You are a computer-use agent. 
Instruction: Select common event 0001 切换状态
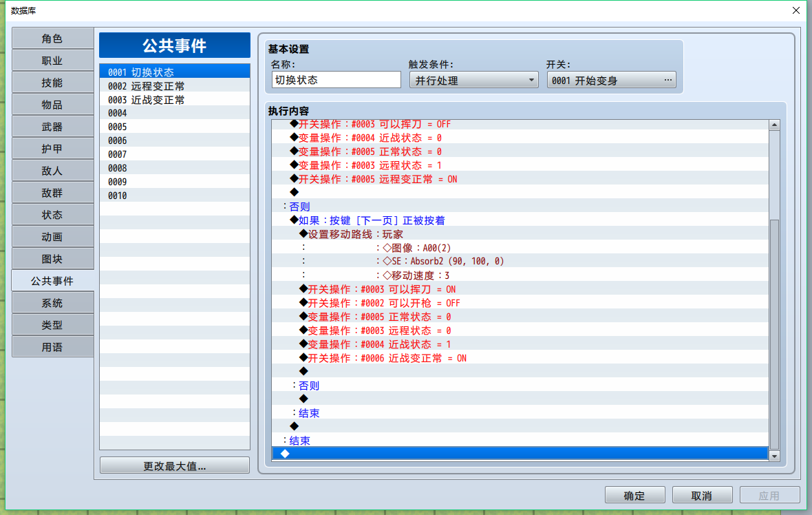(x=175, y=72)
